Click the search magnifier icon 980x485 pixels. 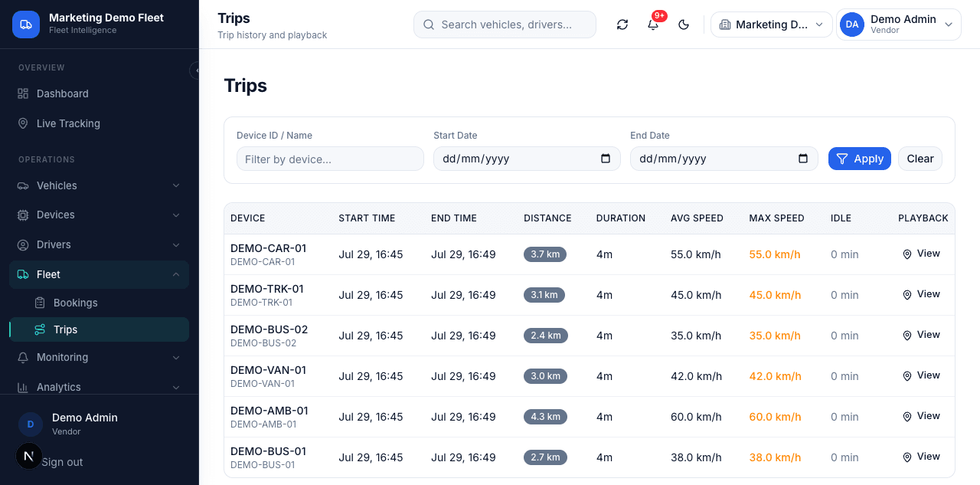point(429,25)
